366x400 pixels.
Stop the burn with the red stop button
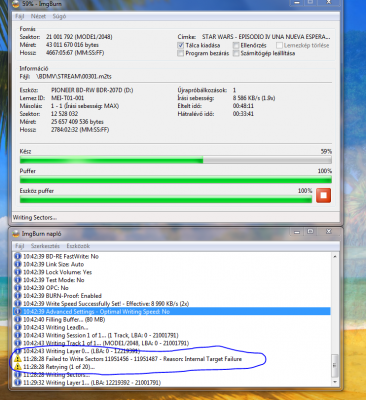pyautogui.click(x=323, y=195)
